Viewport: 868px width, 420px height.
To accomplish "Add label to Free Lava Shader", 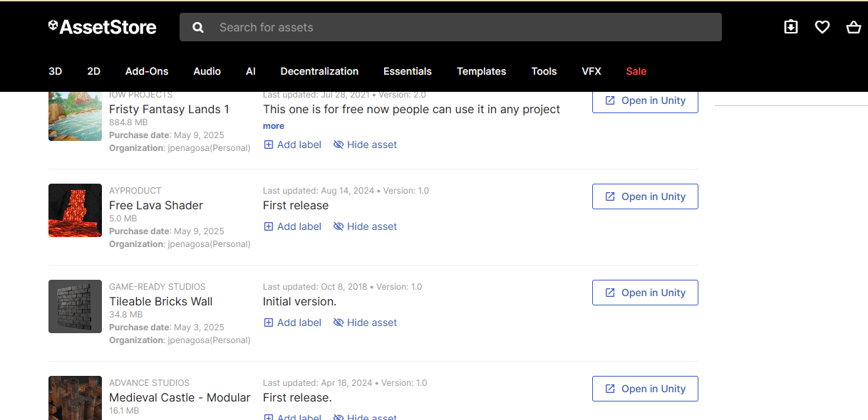I will (293, 226).
